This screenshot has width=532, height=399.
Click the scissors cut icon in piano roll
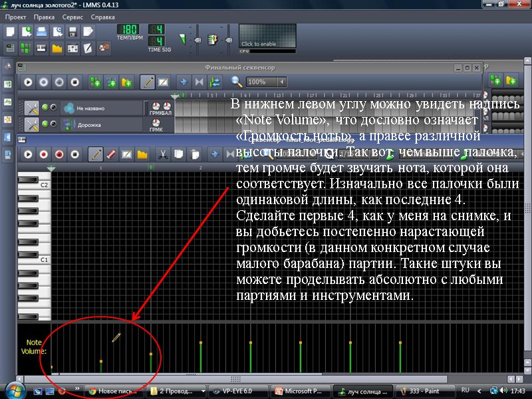tap(162, 155)
